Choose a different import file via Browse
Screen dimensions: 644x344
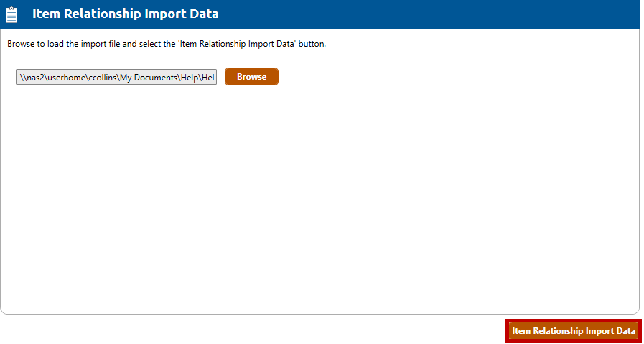click(x=251, y=77)
